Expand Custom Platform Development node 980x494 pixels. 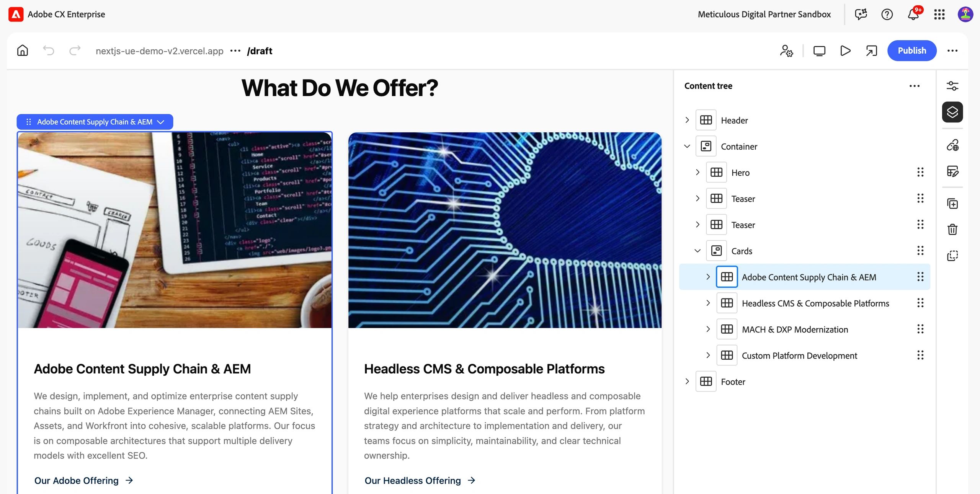(x=708, y=355)
